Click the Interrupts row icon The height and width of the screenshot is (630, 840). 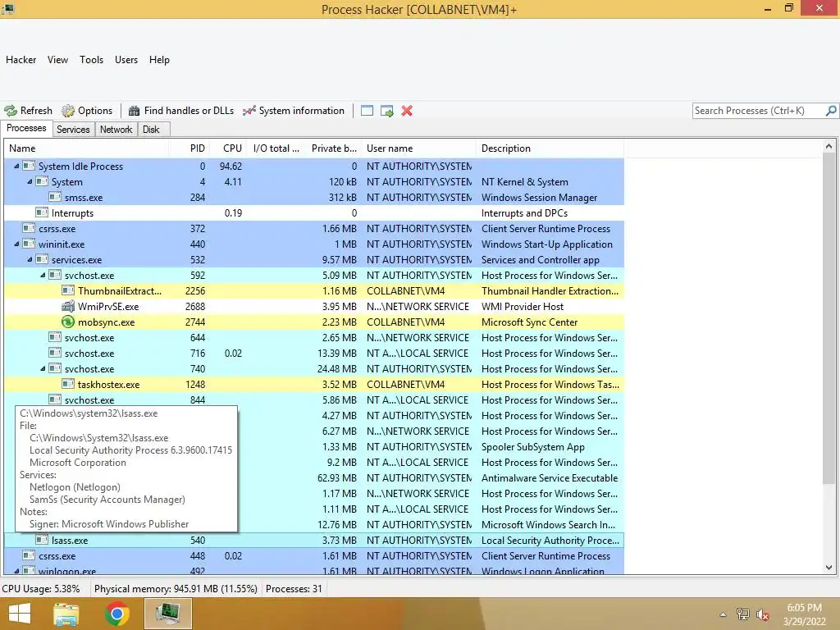tap(42, 212)
